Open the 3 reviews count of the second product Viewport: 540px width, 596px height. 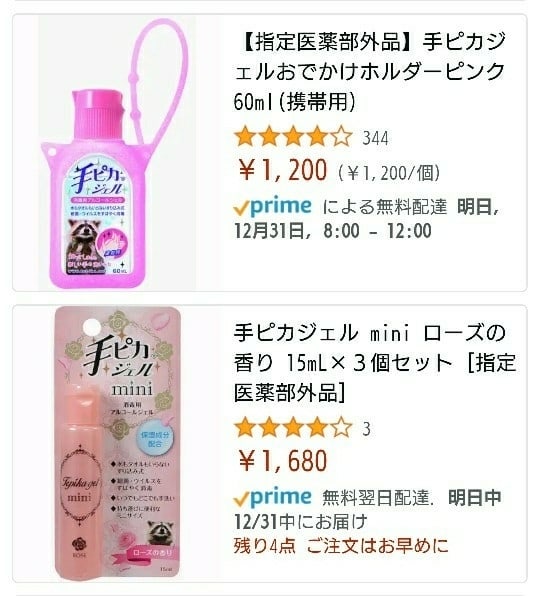coord(366,429)
